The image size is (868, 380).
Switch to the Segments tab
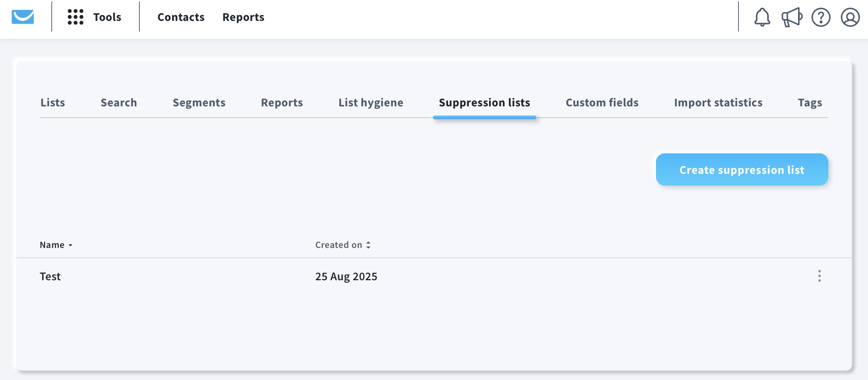[199, 102]
